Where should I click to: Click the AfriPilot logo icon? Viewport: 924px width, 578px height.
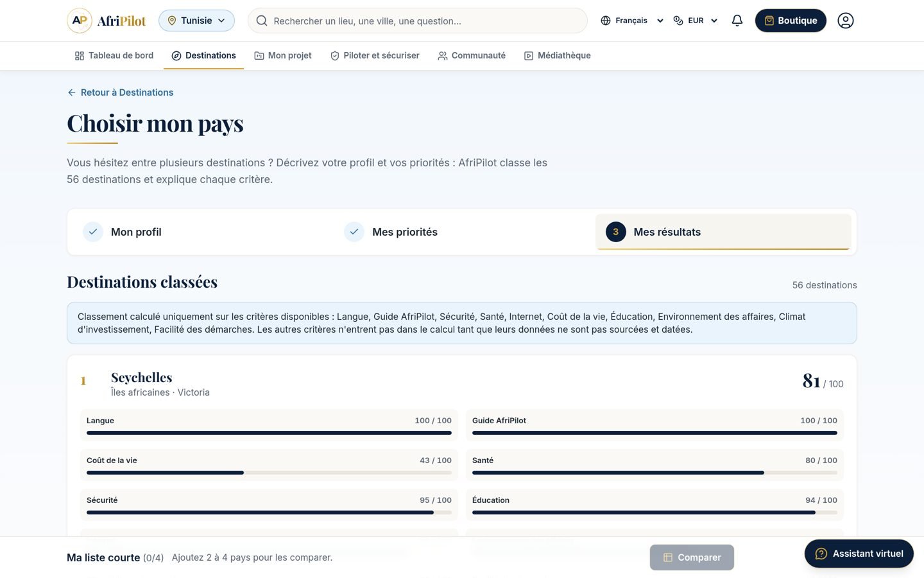click(80, 21)
